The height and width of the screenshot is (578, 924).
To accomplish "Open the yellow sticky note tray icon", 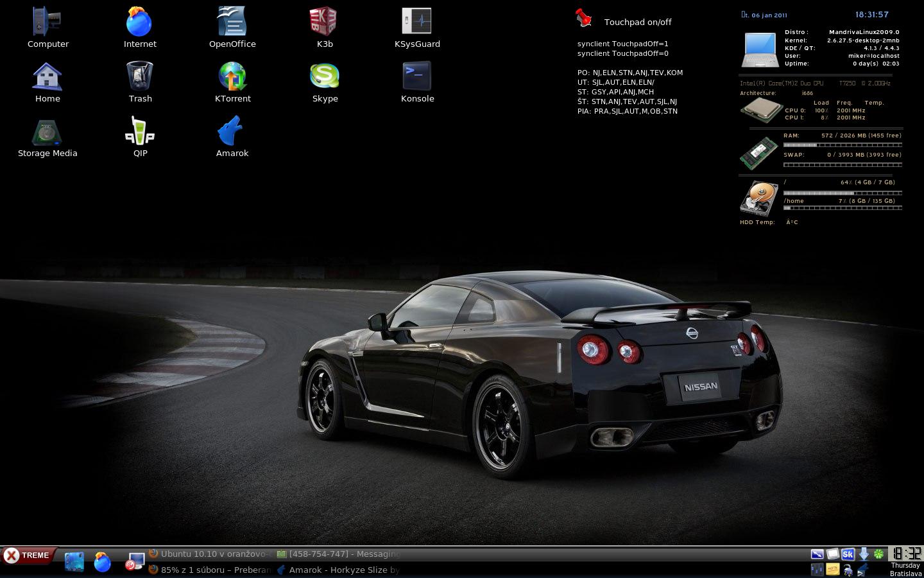I will [x=832, y=569].
